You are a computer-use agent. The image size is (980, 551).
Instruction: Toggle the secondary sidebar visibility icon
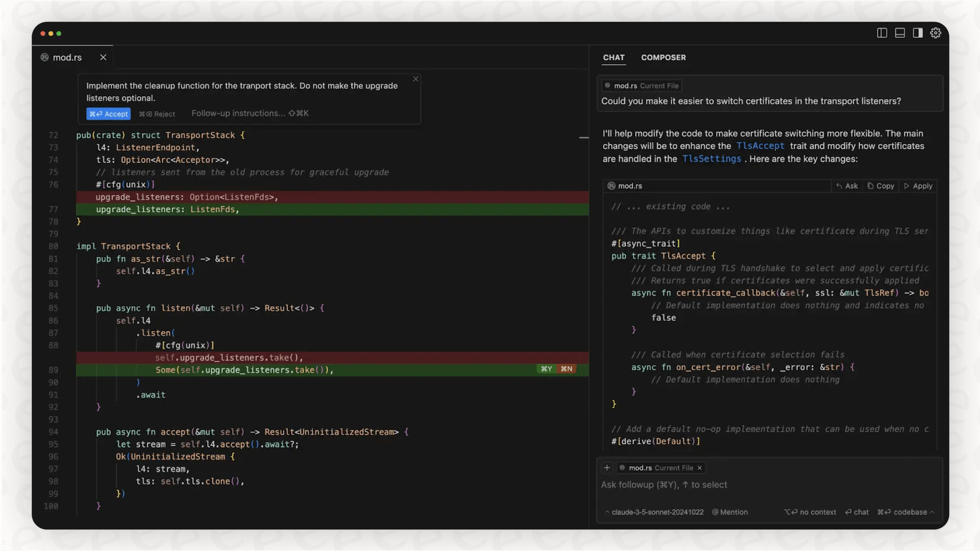pos(917,33)
